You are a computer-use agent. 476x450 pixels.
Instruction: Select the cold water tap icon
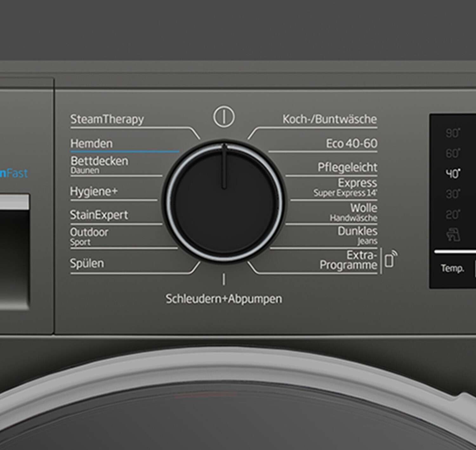[x=453, y=236]
